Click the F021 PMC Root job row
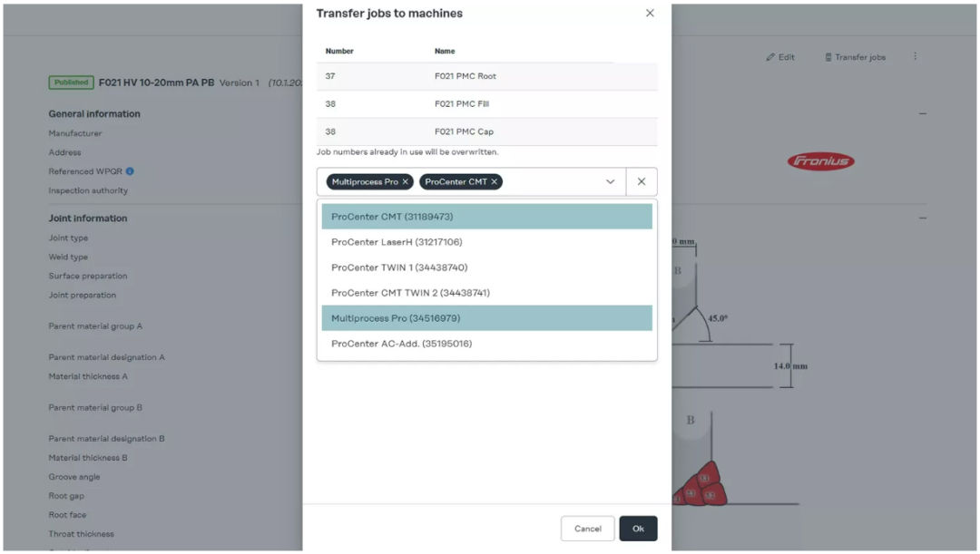 (x=486, y=76)
